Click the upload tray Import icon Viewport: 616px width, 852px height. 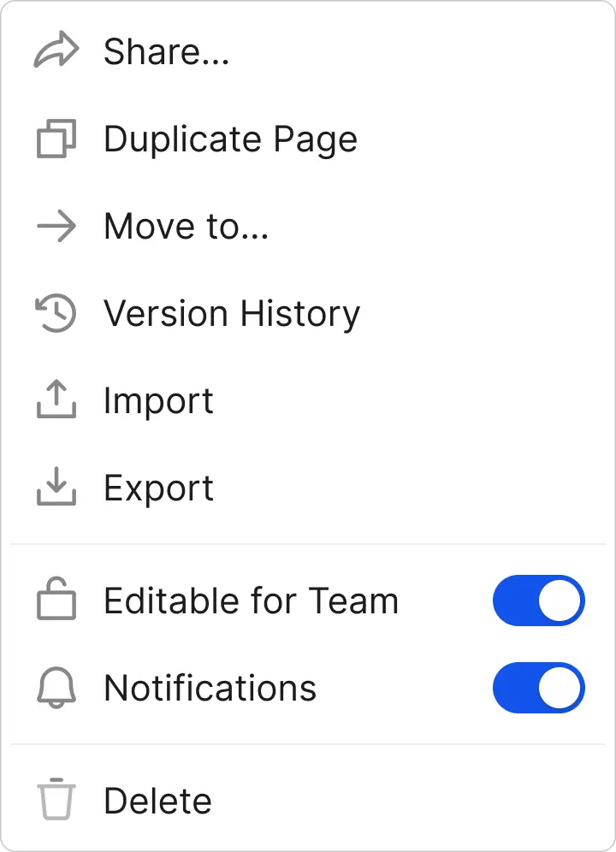[x=56, y=400]
